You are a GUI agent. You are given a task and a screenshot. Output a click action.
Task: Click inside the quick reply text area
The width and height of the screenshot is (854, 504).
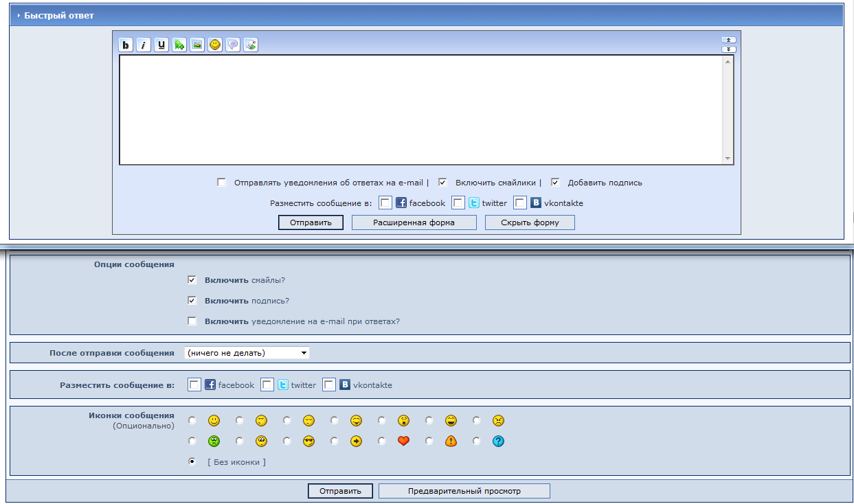click(420, 110)
